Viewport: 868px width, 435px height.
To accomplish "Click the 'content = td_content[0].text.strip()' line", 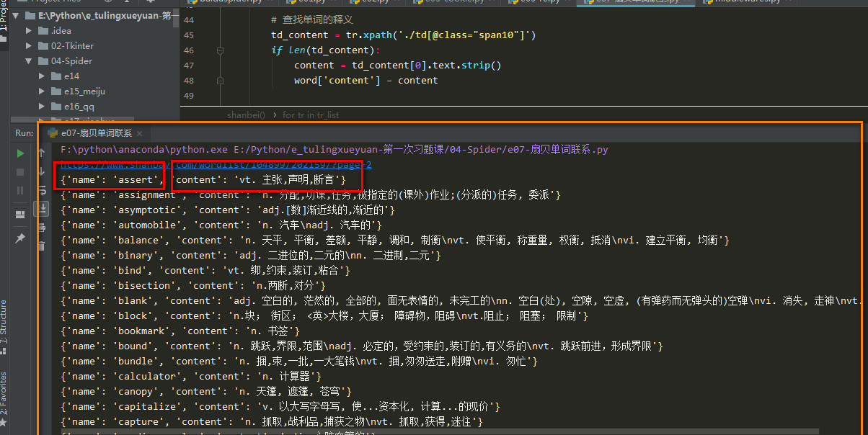I will click(397, 66).
